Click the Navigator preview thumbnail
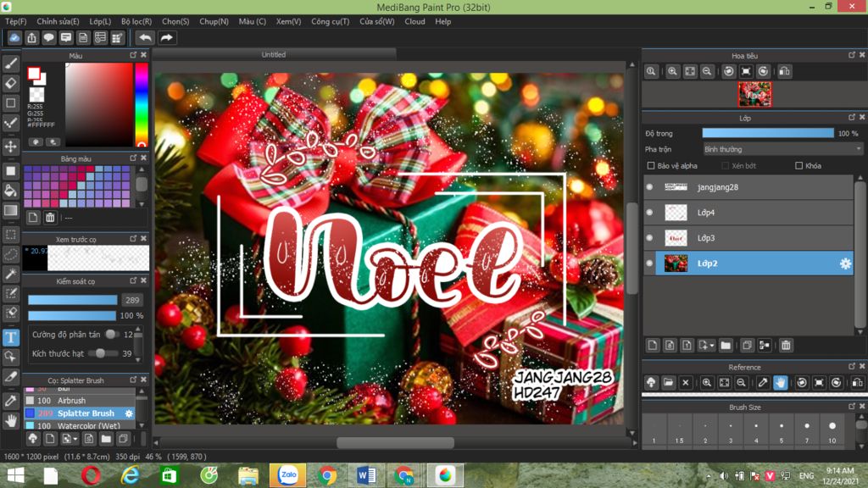This screenshot has height=488, width=868. point(754,95)
